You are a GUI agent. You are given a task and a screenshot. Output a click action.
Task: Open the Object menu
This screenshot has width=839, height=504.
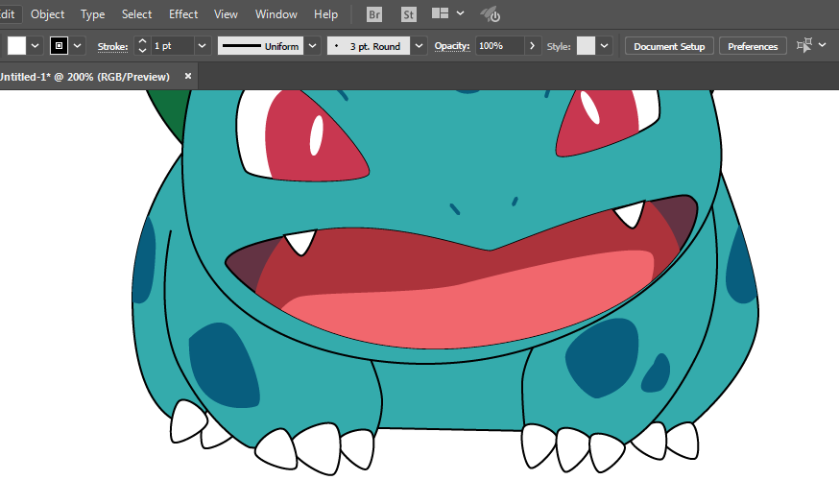(x=48, y=14)
